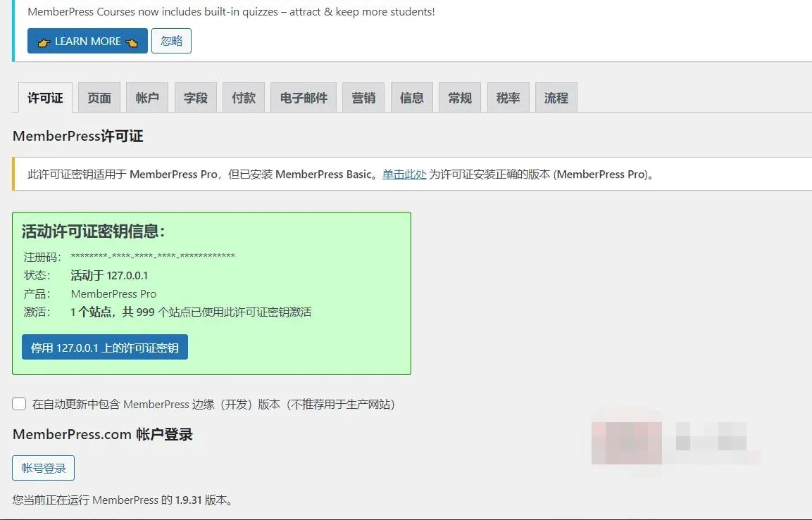Follow the 单击此处 link

click(404, 175)
